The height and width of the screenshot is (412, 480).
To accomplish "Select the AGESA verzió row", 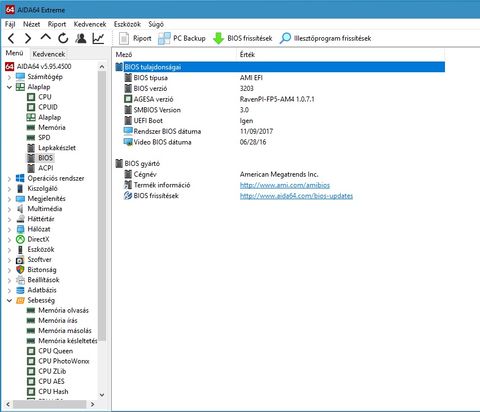I will tap(280, 99).
